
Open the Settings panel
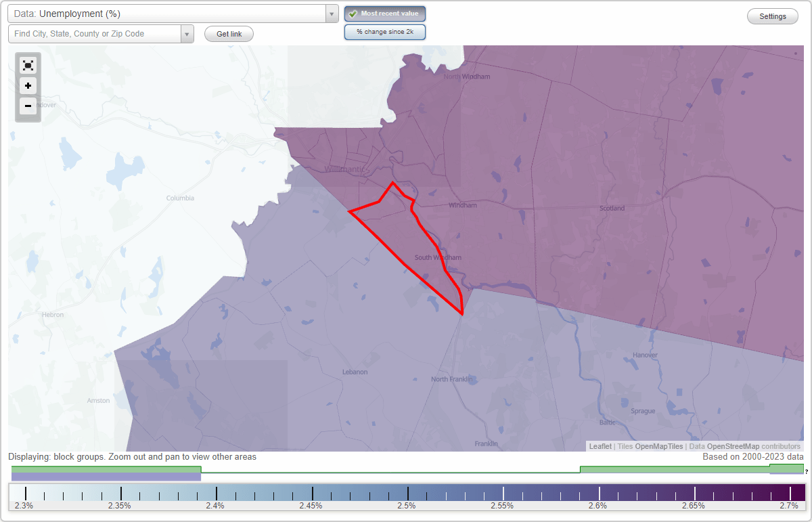[x=772, y=16]
